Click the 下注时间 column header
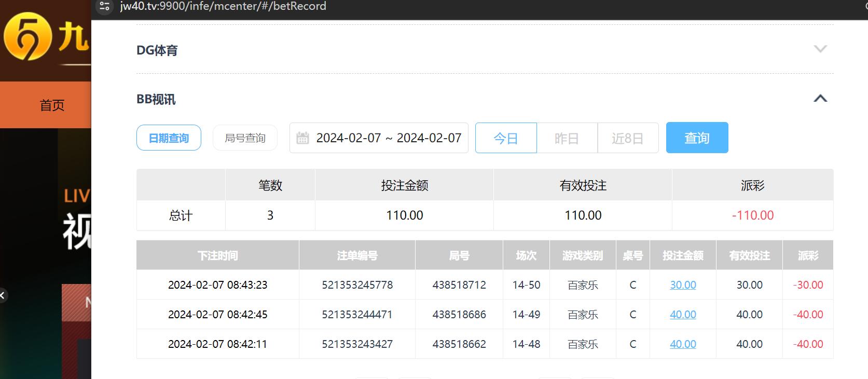This screenshot has height=379, width=868. (x=218, y=255)
